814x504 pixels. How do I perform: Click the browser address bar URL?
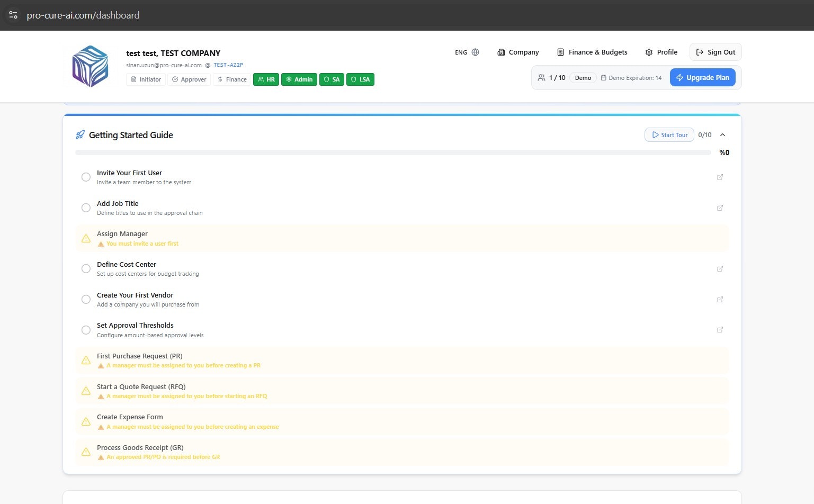[x=83, y=15]
